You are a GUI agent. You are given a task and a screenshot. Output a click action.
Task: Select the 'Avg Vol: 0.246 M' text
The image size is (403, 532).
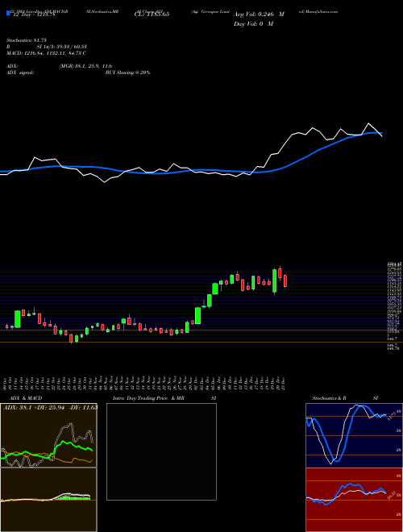coord(259,15)
